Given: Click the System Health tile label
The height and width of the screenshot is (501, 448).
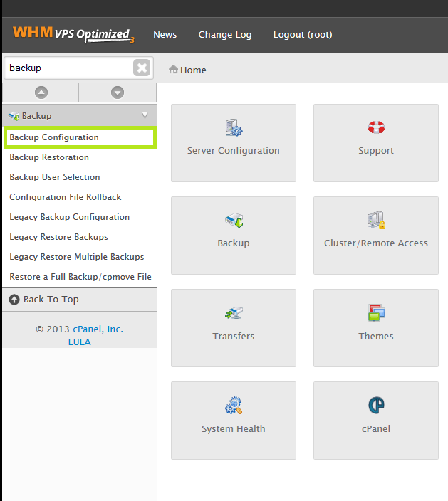Looking at the screenshot, I should 234,429.
